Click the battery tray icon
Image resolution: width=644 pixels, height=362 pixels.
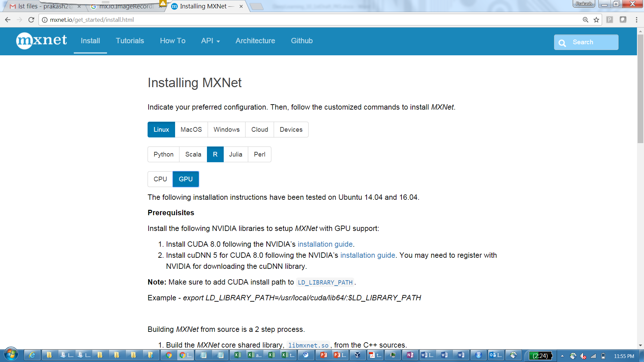603,356
